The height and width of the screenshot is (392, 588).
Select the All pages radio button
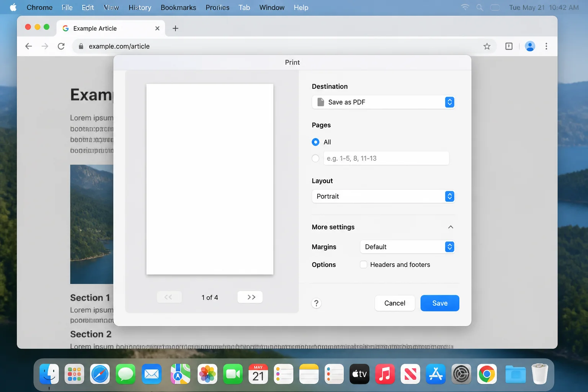pos(315,142)
